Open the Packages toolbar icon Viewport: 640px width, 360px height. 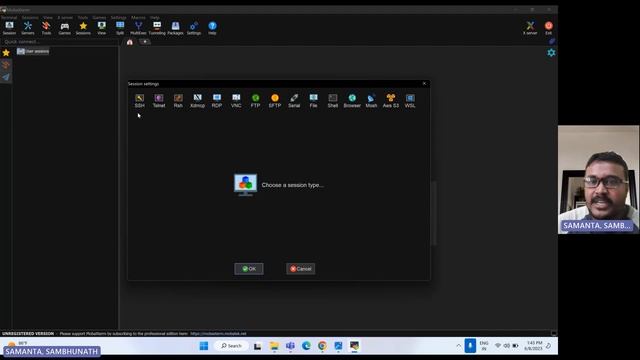[175, 28]
